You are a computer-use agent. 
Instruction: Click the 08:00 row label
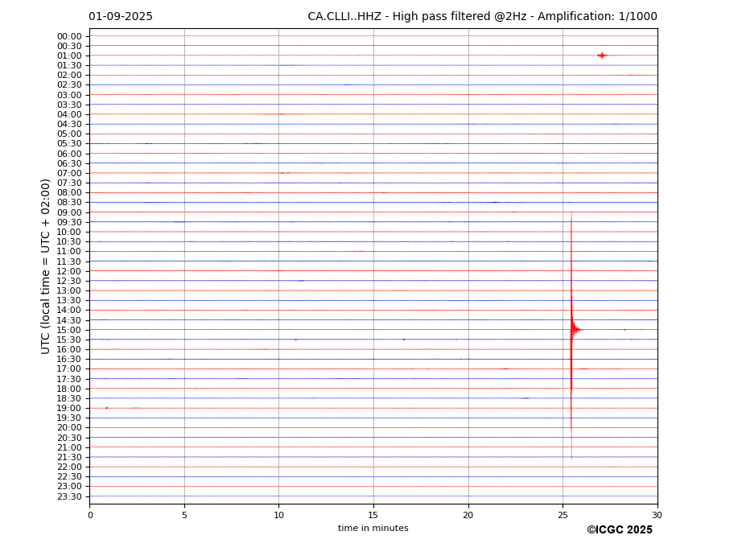pos(69,193)
